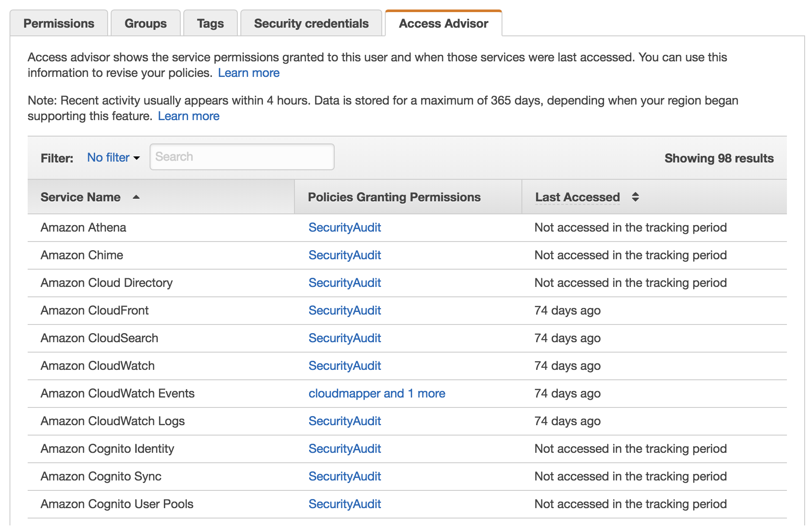Select the Amazon CloudSearch service name
The image size is (812, 528).
[99, 338]
